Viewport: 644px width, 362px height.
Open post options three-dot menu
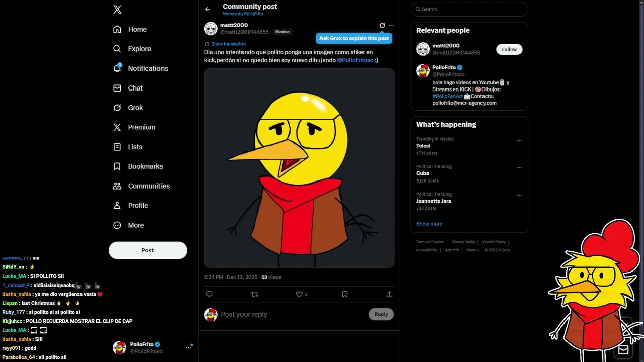coord(391,25)
